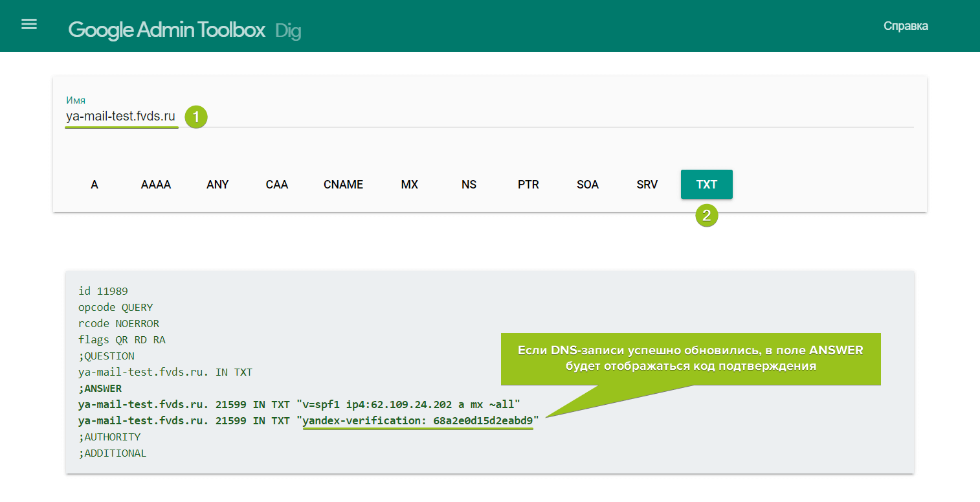The height and width of the screenshot is (502, 980).
Task: Click the Google Admin Toolbox logo title
Action: click(167, 30)
